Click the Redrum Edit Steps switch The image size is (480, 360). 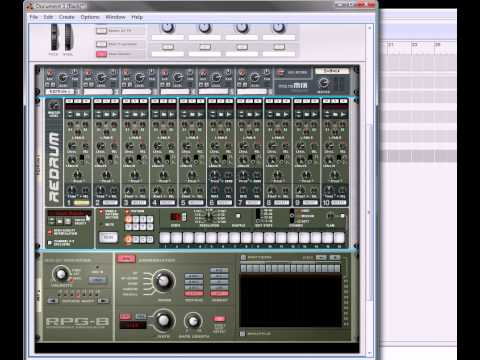258,216
